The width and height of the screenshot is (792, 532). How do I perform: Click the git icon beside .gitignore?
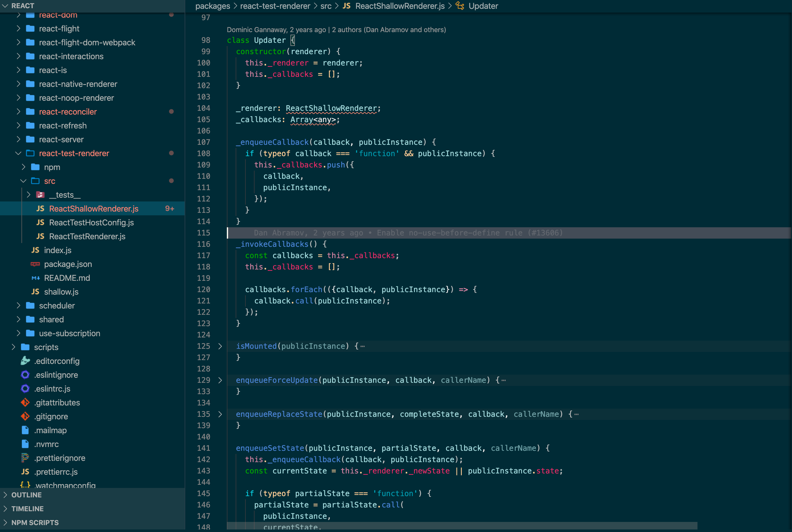point(25,416)
